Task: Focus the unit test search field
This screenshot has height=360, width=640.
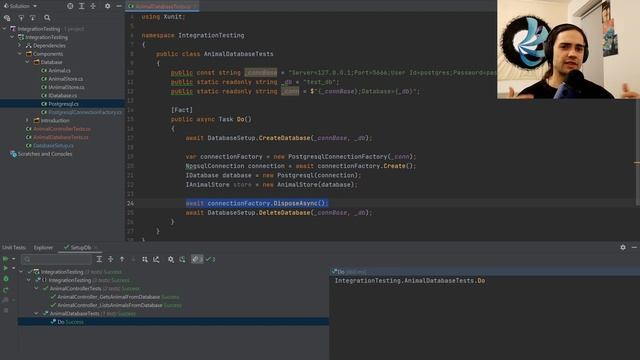Action: 56,259
